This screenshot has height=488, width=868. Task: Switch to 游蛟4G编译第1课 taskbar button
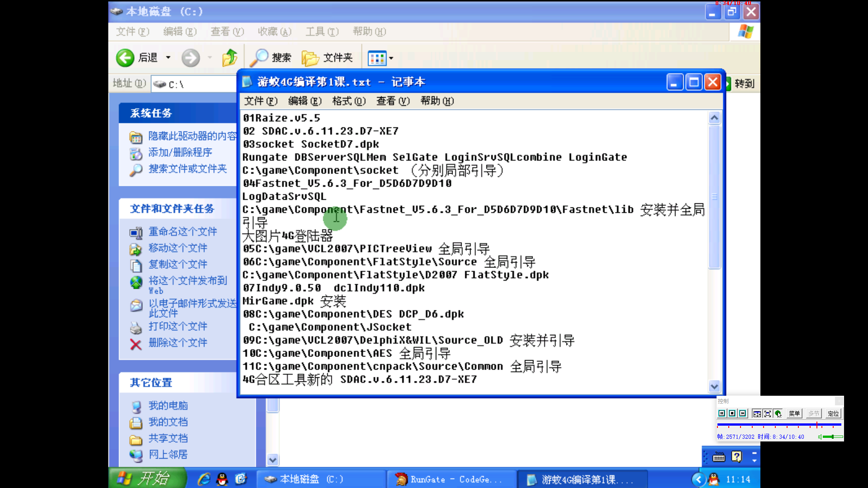[x=582, y=479]
